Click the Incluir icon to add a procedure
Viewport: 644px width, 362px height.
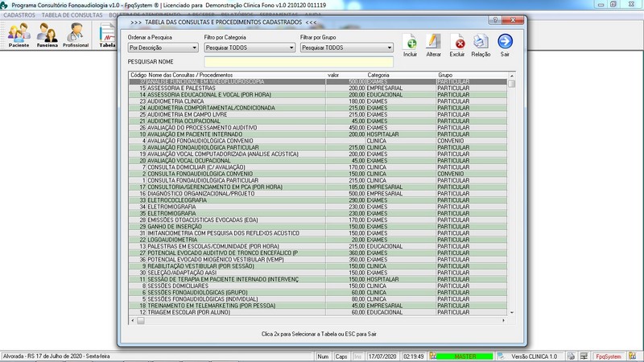411,43
